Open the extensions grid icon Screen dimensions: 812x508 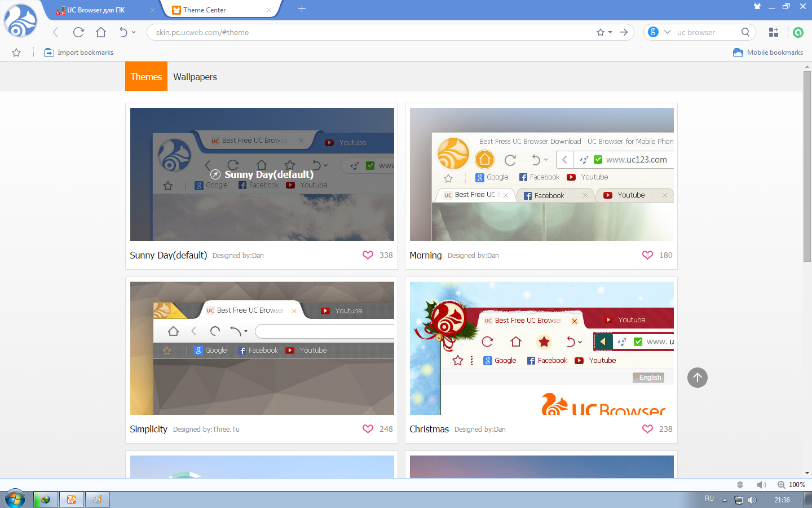click(x=774, y=32)
